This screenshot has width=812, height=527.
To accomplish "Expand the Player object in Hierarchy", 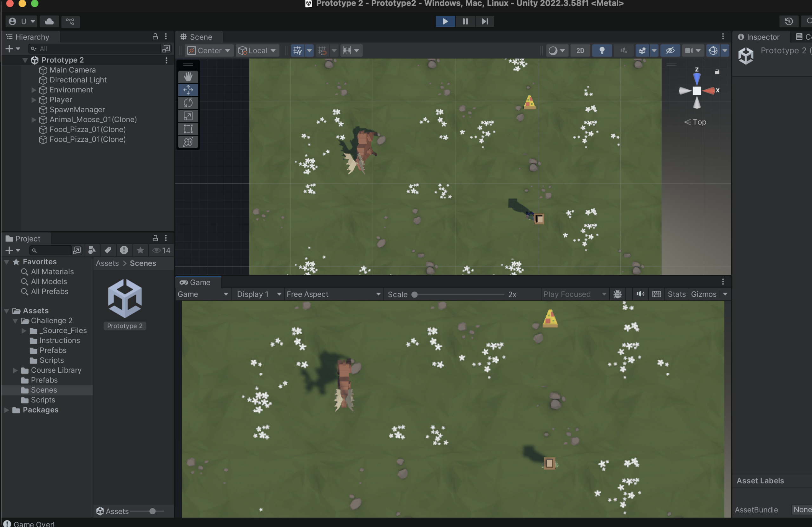I will point(34,100).
